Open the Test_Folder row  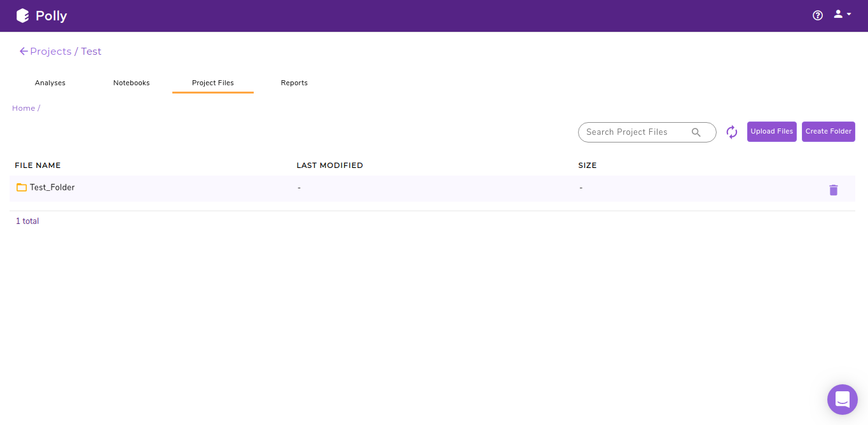[x=52, y=187]
